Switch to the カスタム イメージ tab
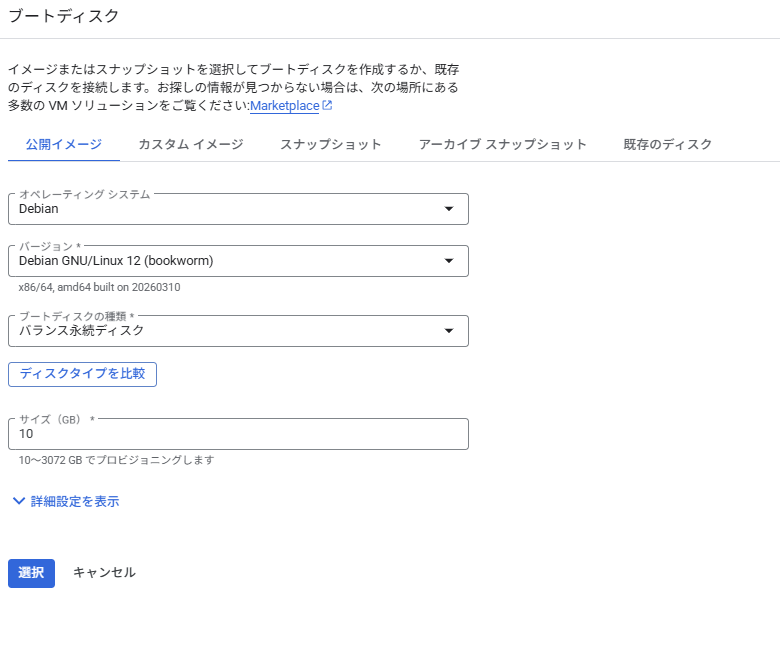 tap(190, 144)
